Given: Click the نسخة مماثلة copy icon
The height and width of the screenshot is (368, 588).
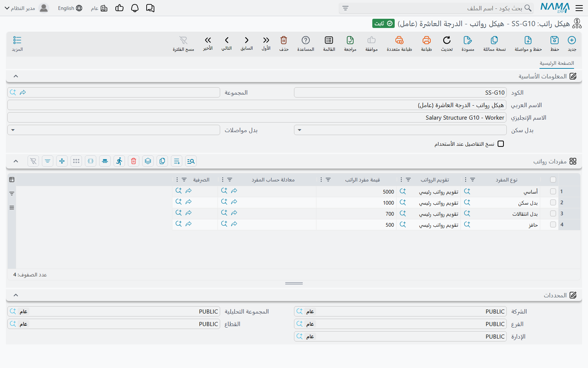Looking at the screenshot, I should [x=494, y=40].
